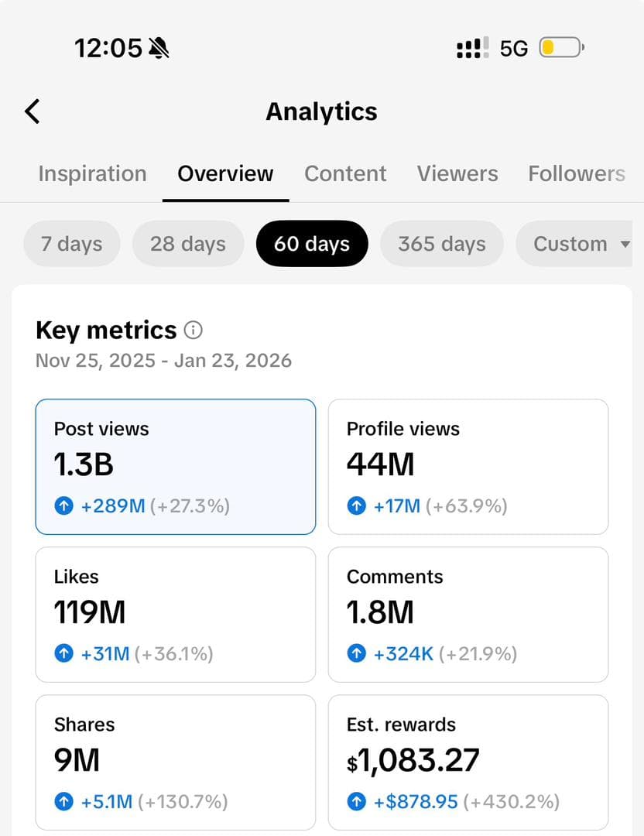This screenshot has height=836, width=644.
Task: Select the Likes metric card
Action: [176, 614]
